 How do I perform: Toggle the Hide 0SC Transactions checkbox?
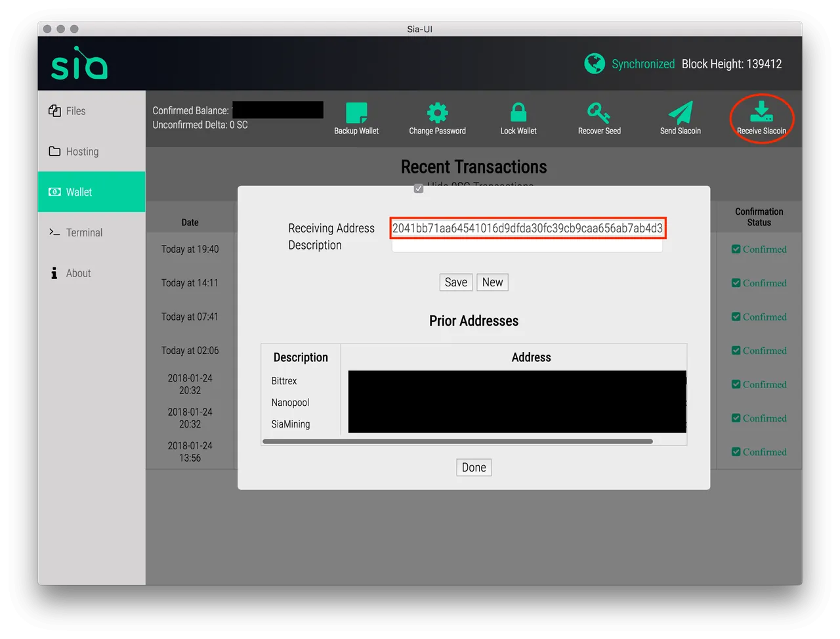click(x=419, y=188)
